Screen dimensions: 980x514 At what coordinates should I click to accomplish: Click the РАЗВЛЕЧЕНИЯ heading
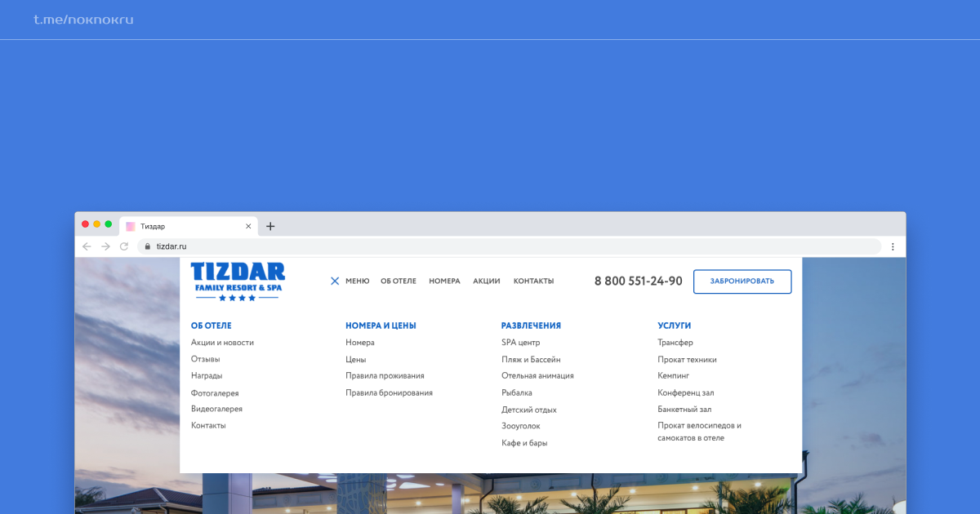tap(531, 326)
